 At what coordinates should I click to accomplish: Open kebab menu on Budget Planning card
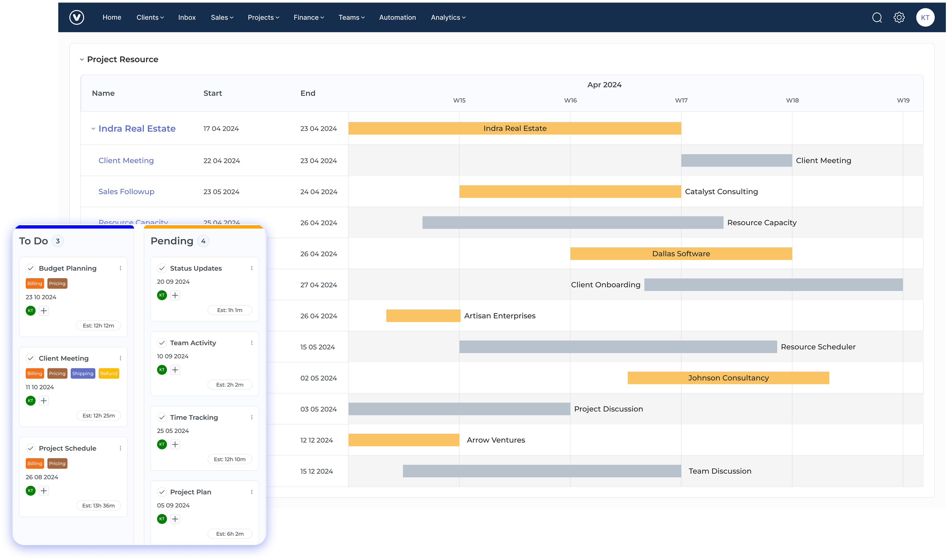[120, 268]
